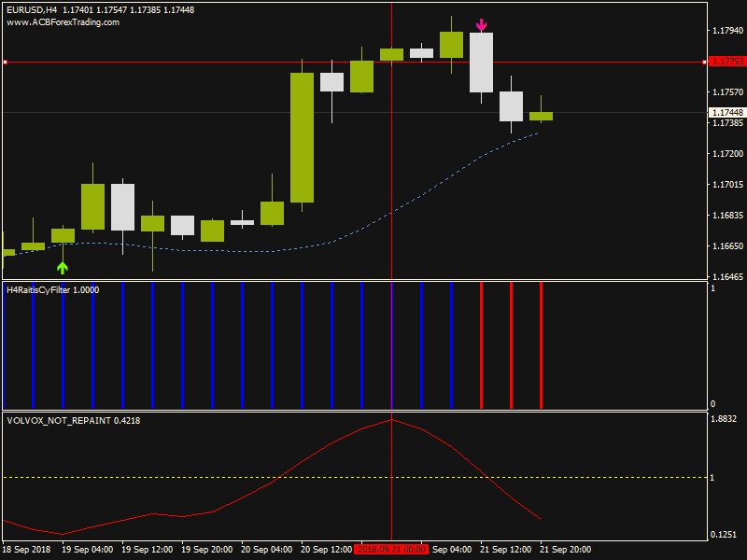
Task: Click the current price tag 1.17448
Action: 726,113
